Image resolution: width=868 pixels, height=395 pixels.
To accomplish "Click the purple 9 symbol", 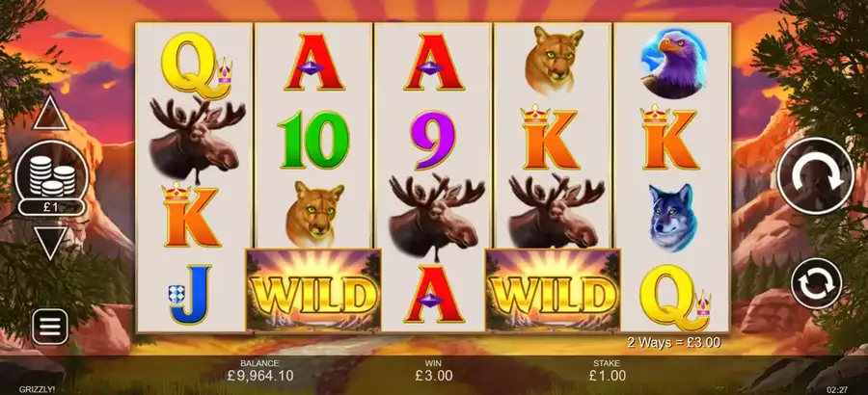I will (433, 140).
